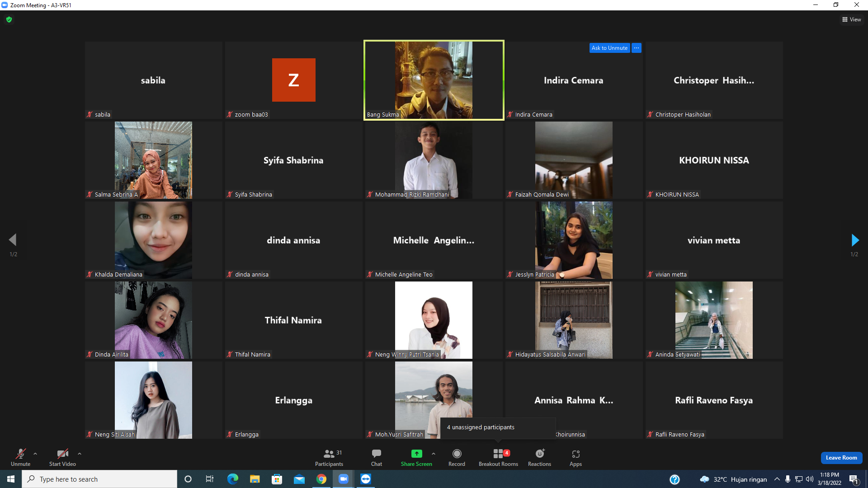The height and width of the screenshot is (488, 868).
Task: Start your video camera
Action: tap(62, 457)
